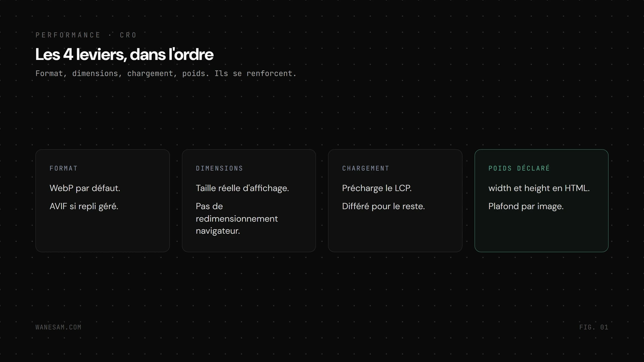Click the CHARGEMENT card heading
This screenshot has height=362, width=644.
(x=365, y=168)
